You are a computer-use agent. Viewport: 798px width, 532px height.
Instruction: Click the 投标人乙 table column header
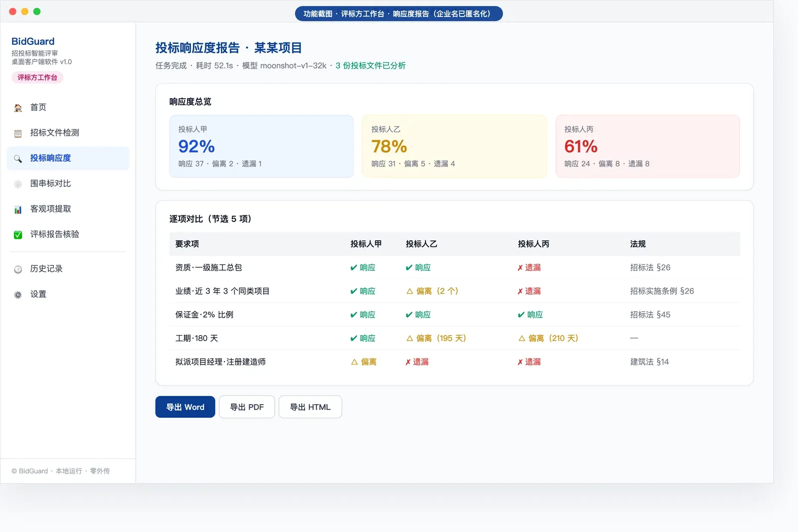coord(421,244)
